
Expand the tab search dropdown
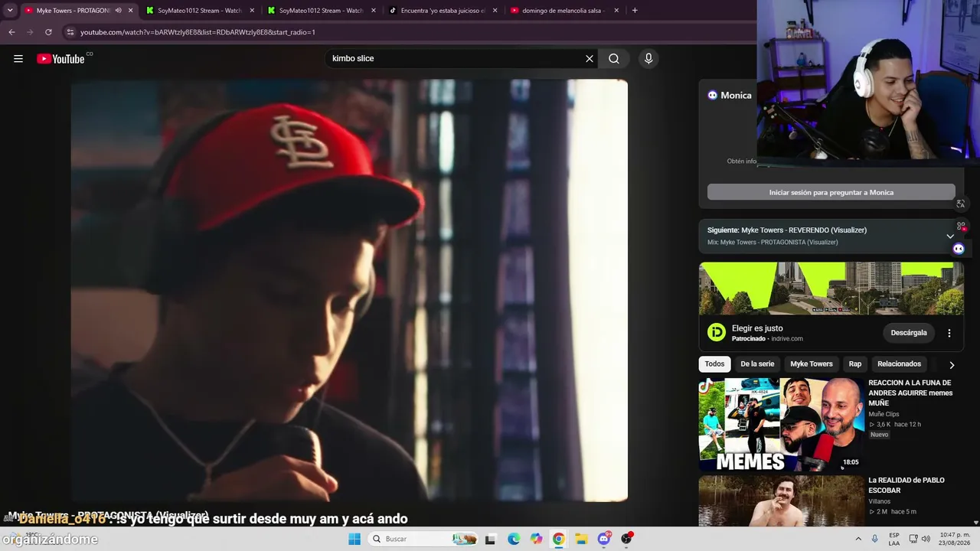10,11
